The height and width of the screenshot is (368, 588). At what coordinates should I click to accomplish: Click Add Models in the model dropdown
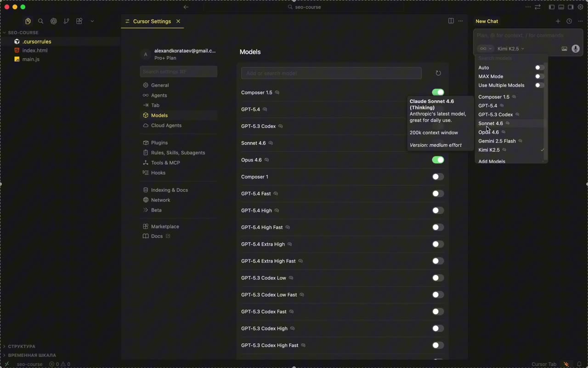point(492,161)
